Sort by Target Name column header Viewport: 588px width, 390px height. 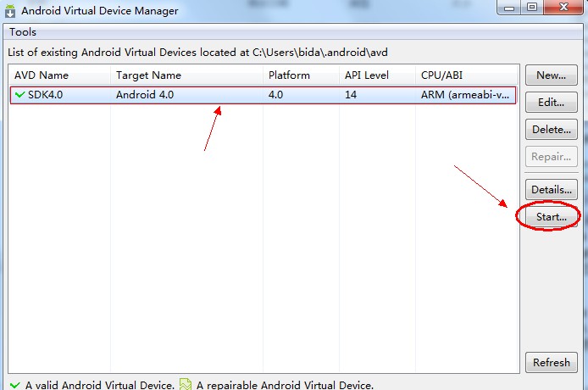coord(186,75)
